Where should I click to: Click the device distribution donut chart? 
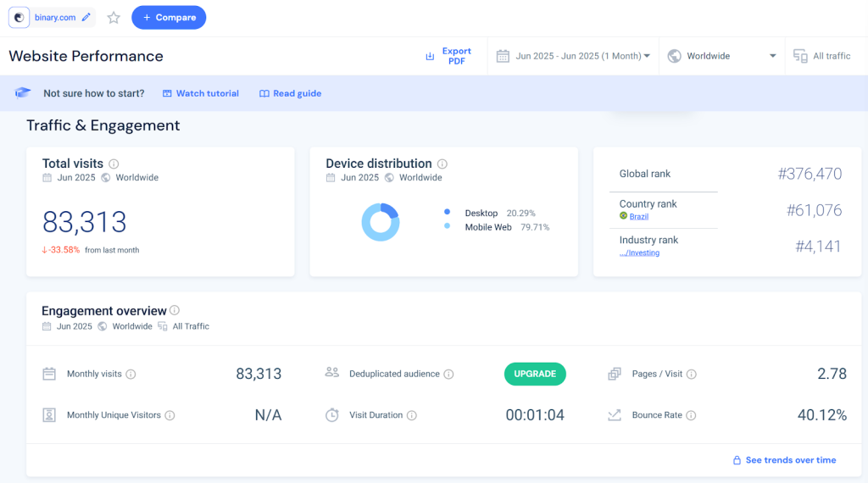click(381, 222)
